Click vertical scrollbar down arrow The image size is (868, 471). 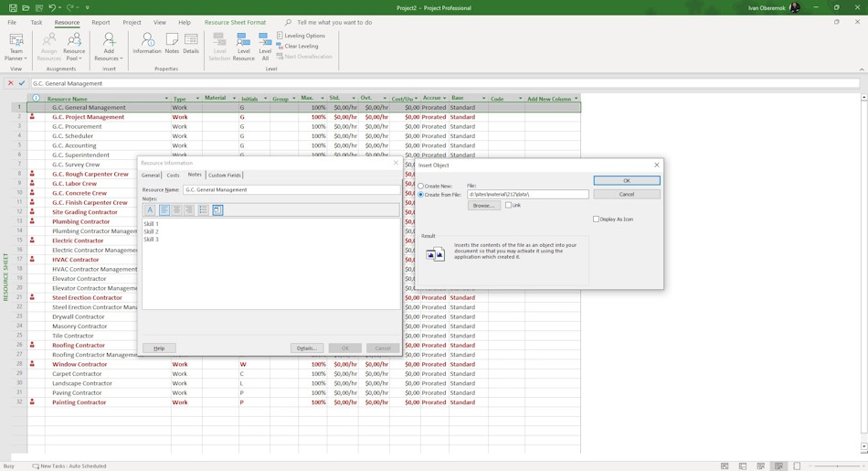click(x=863, y=446)
